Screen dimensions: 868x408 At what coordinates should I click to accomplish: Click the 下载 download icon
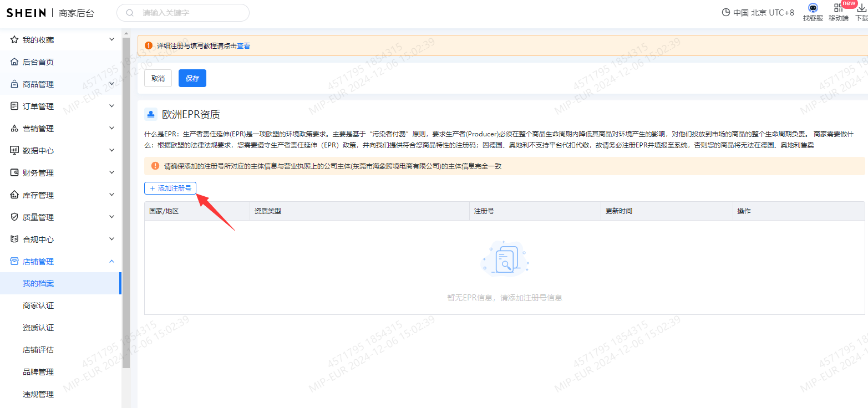pos(860,9)
